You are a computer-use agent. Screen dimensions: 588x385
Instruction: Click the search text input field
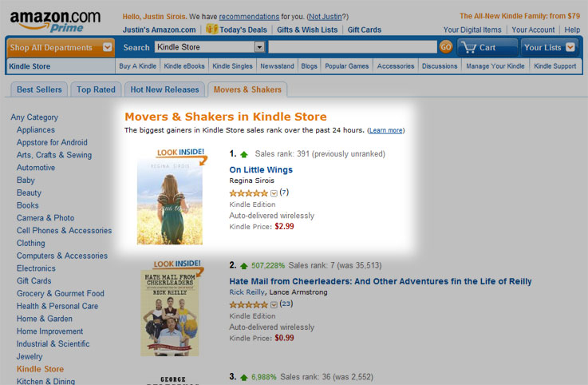pos(352,47)
